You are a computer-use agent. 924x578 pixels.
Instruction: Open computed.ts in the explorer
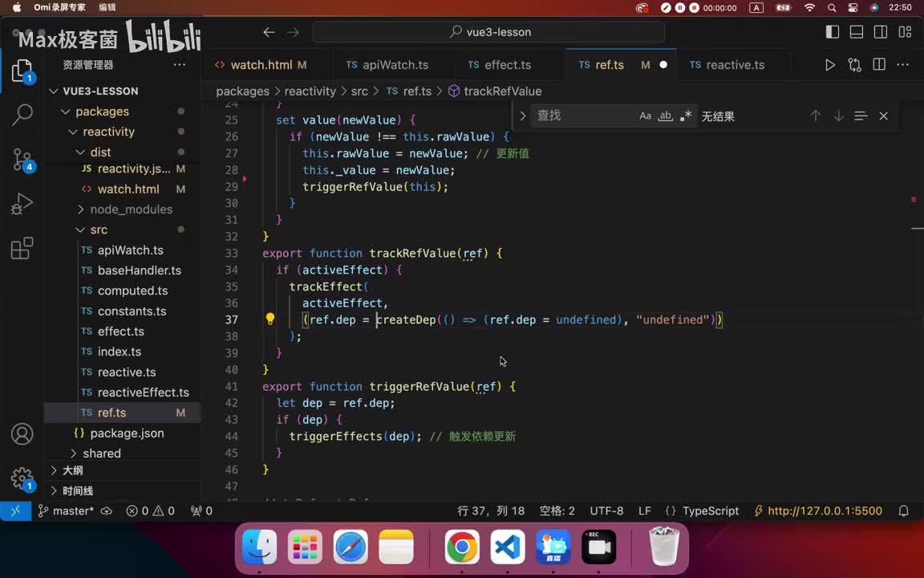[122, 291]
